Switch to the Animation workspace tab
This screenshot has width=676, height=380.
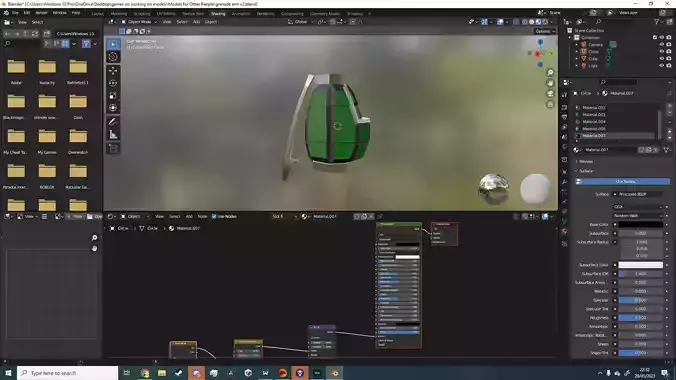pyautogui.click(x=241, y=14)
